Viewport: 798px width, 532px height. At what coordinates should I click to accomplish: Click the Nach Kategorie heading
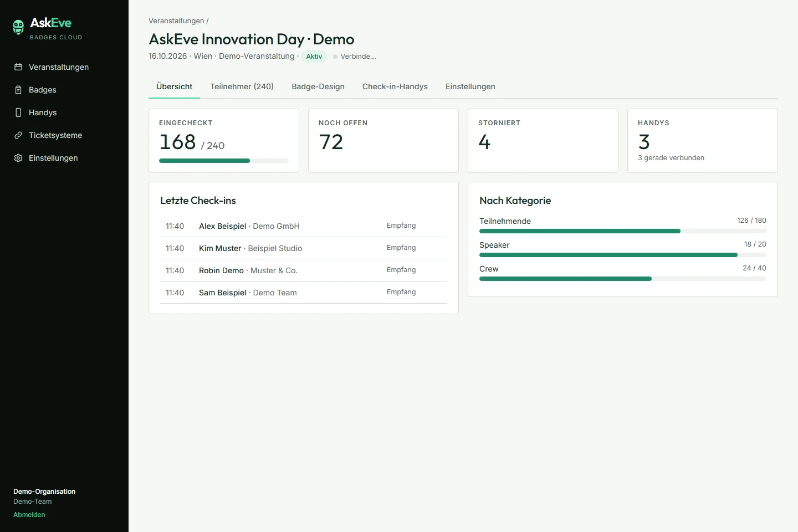pyautogui.click(x=515, y=201)
